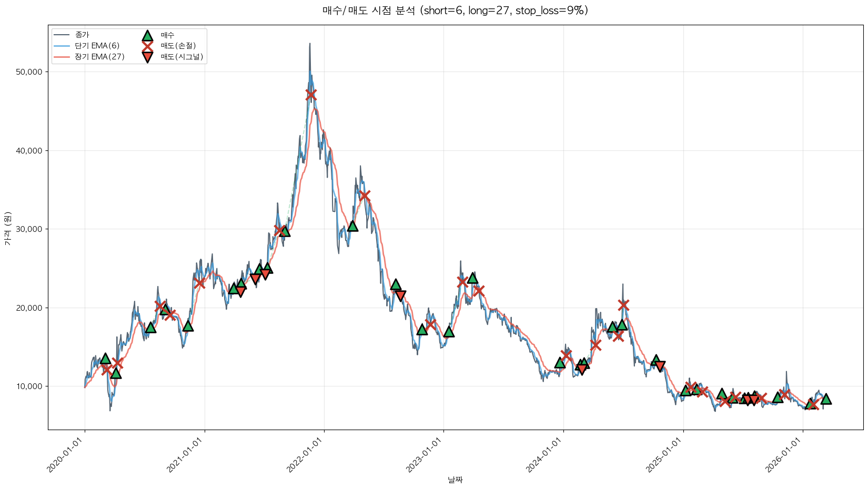Click the 가격 (원) y-axis title
The image size is (868, 489).
[7, 228]
